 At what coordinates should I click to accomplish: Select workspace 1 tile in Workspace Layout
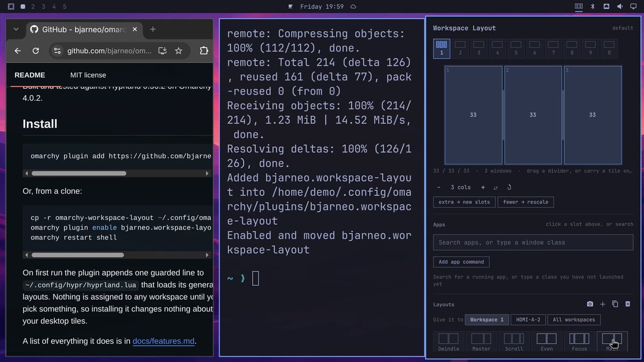[x=442, y=48]
